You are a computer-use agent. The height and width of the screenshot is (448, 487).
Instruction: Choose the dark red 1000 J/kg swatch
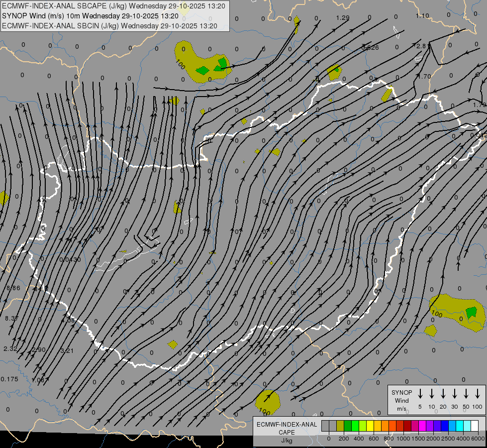click(x=407, y=426)
